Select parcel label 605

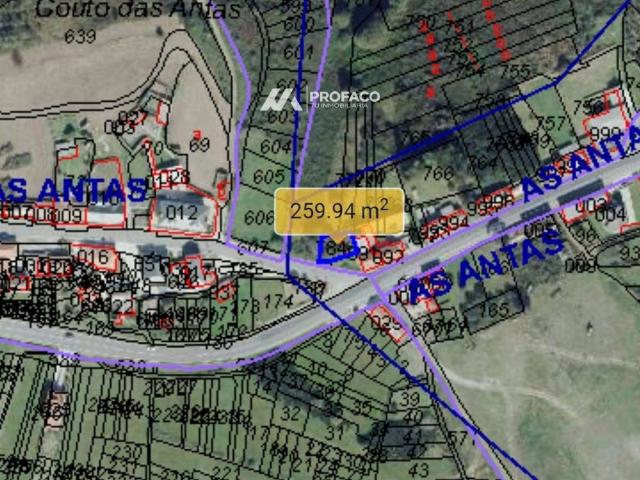coord(269,176)
